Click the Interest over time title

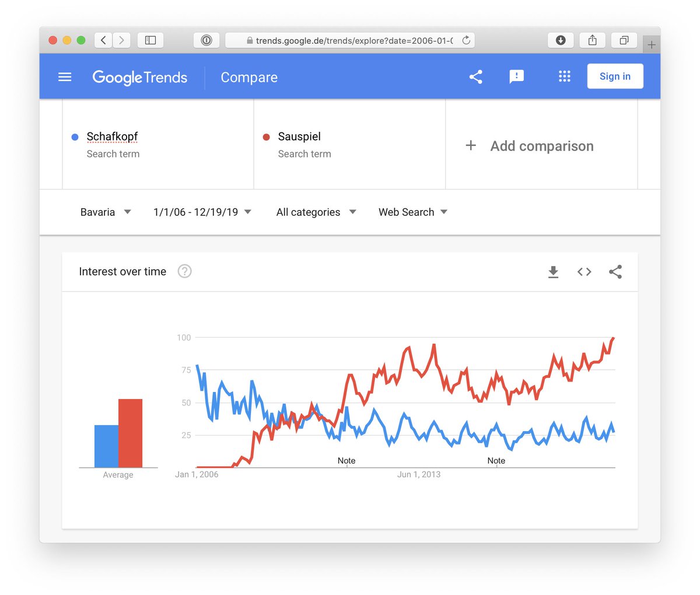coord(123,272)
